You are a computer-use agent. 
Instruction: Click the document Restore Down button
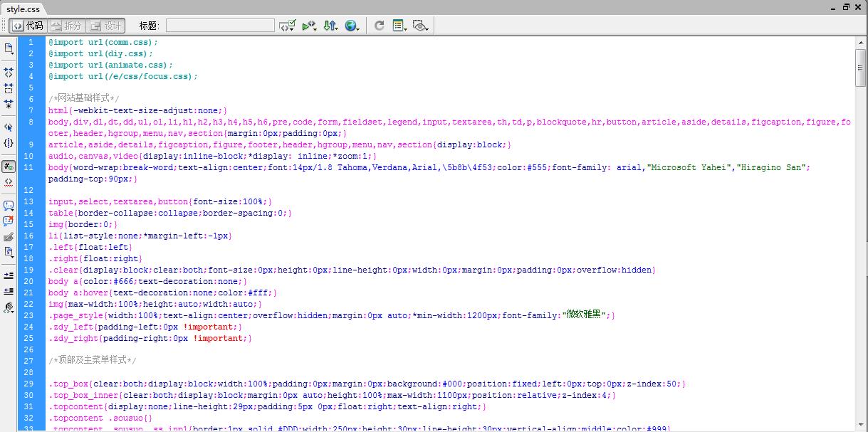coord(846,7)
